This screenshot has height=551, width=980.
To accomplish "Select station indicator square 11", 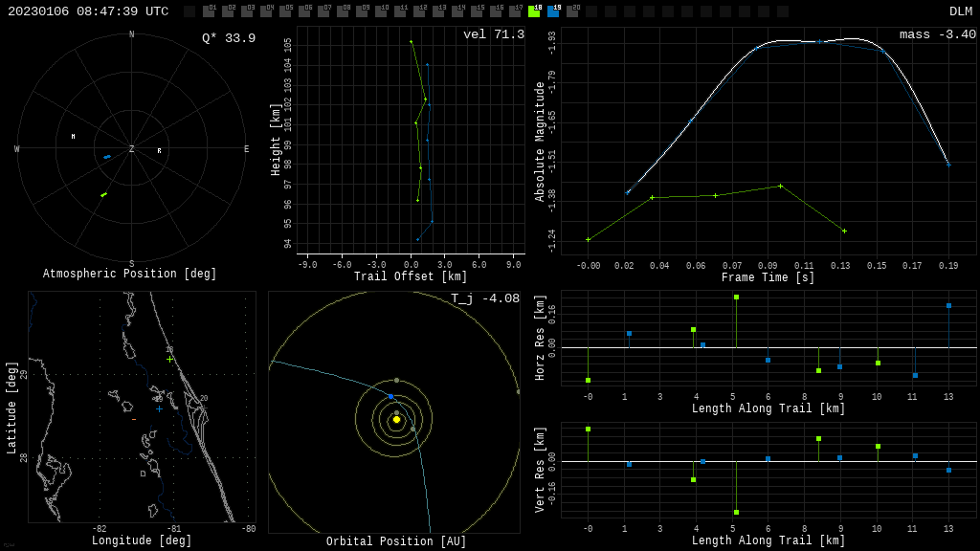I will tap(400, 11).
